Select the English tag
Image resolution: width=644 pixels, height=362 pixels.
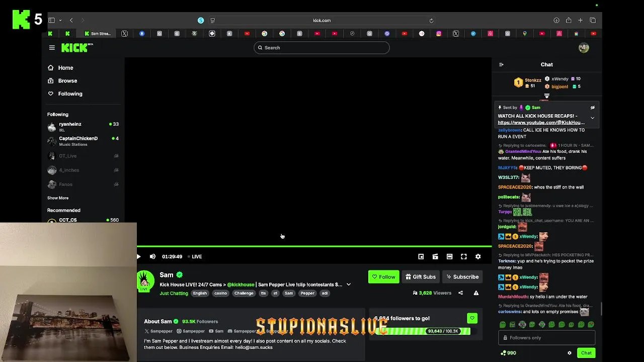[x=200, y=293]
